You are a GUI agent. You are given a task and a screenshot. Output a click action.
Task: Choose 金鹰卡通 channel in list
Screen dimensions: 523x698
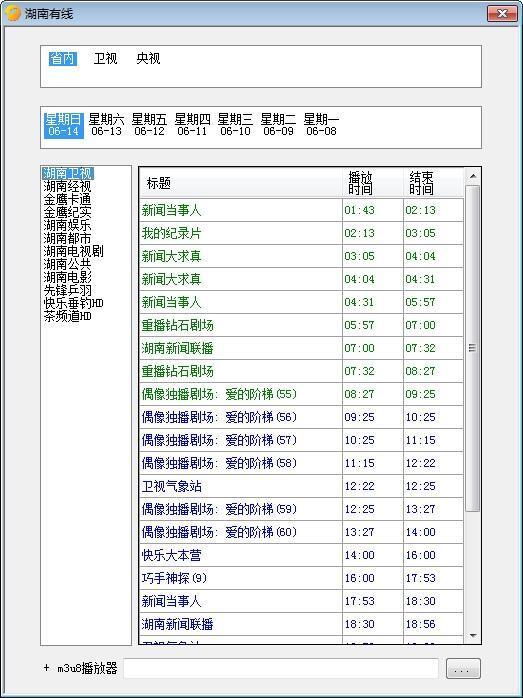click(x=67, y=199)
